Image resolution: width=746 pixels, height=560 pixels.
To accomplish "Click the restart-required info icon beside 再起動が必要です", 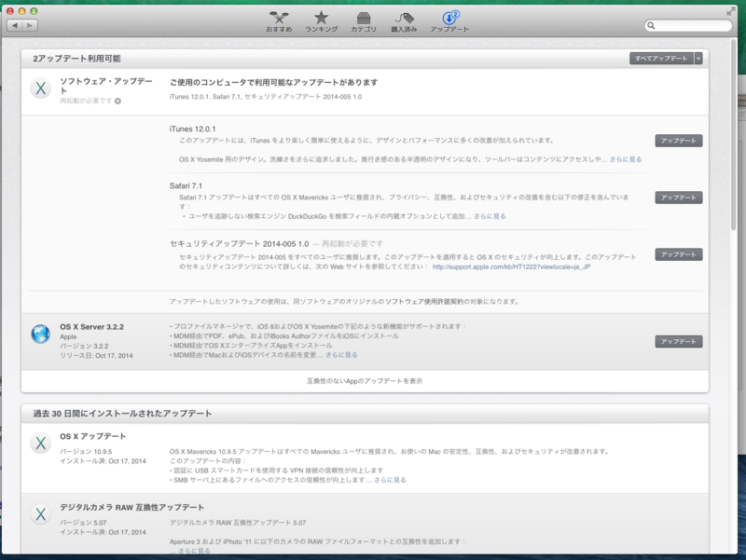I will [117, 101].
